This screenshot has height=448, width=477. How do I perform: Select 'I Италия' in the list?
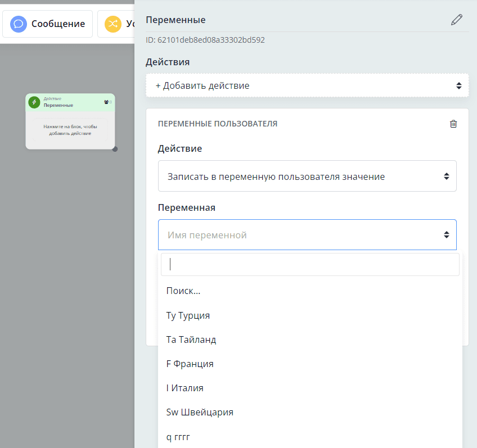click(x=185, y=388)
